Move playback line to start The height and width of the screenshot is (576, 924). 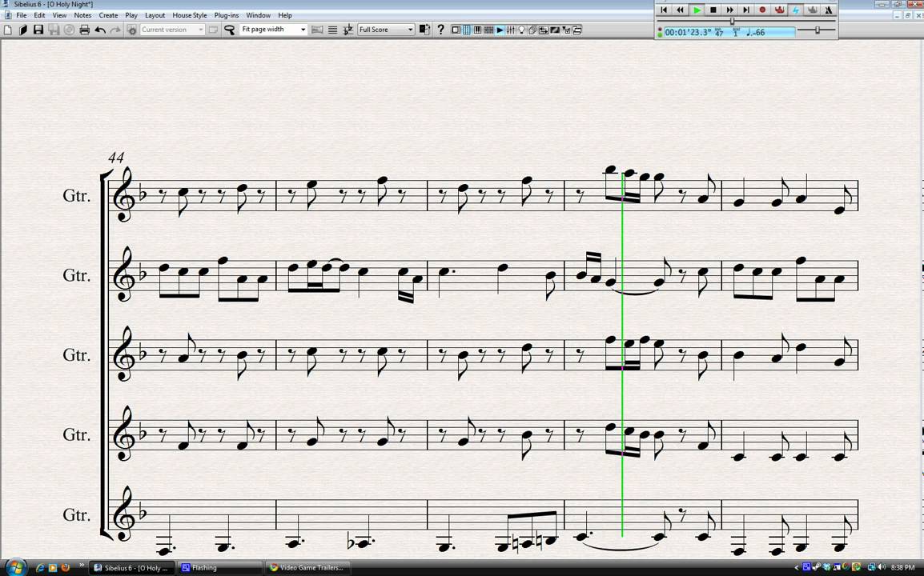pyautogui.click(x=664, y=10)
